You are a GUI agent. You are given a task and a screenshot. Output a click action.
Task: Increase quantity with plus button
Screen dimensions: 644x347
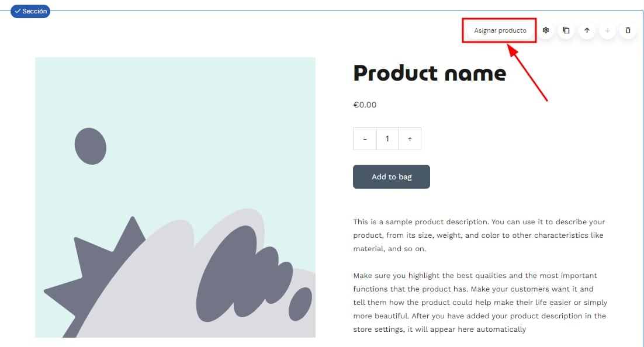coord(410,139)
